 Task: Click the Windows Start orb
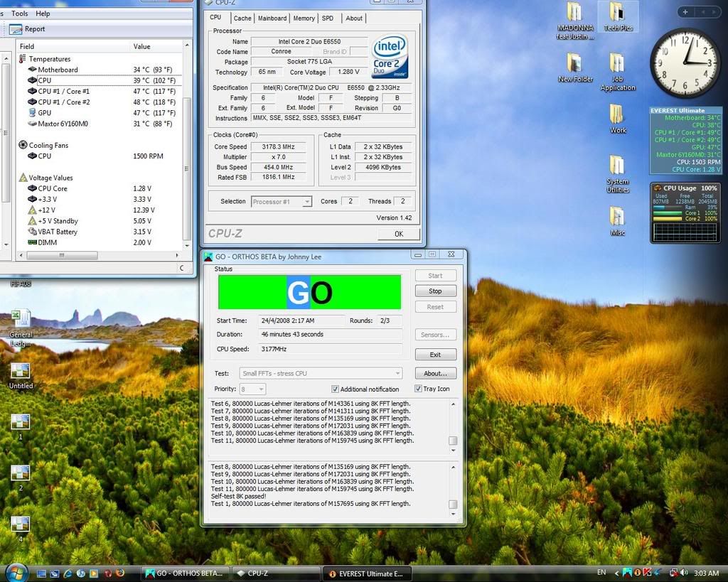point(16,572)
